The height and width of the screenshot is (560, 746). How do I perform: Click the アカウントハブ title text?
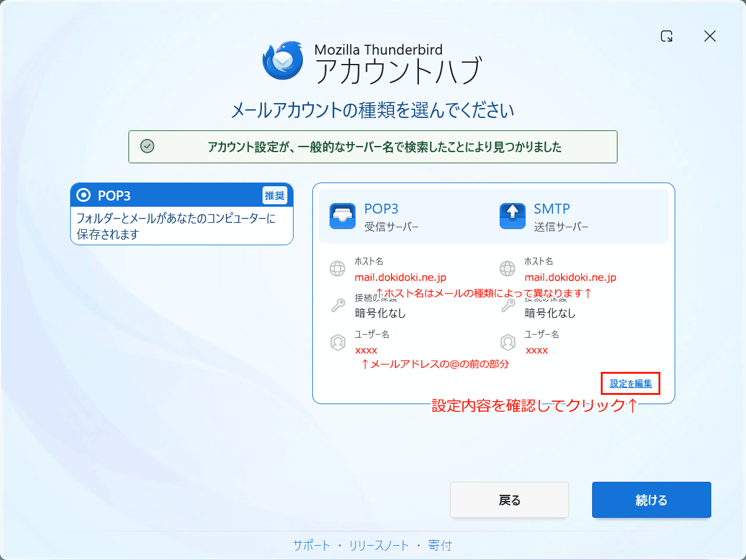pyautogui.click(x=398, y=71)
